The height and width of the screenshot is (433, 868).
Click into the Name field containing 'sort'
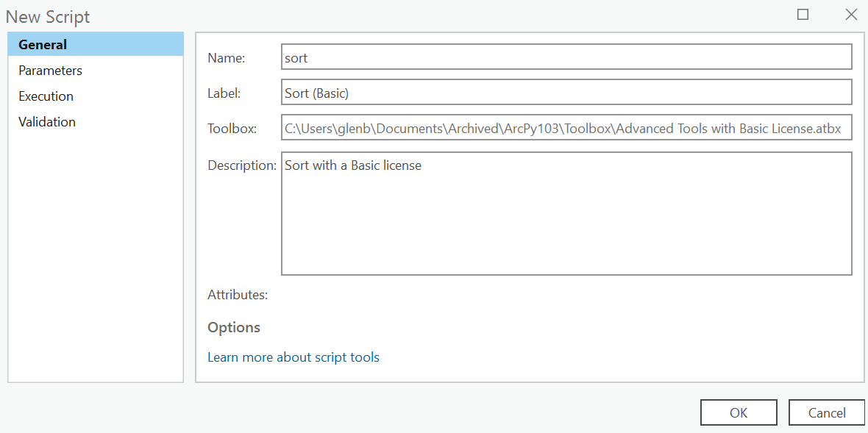[566, 57]
